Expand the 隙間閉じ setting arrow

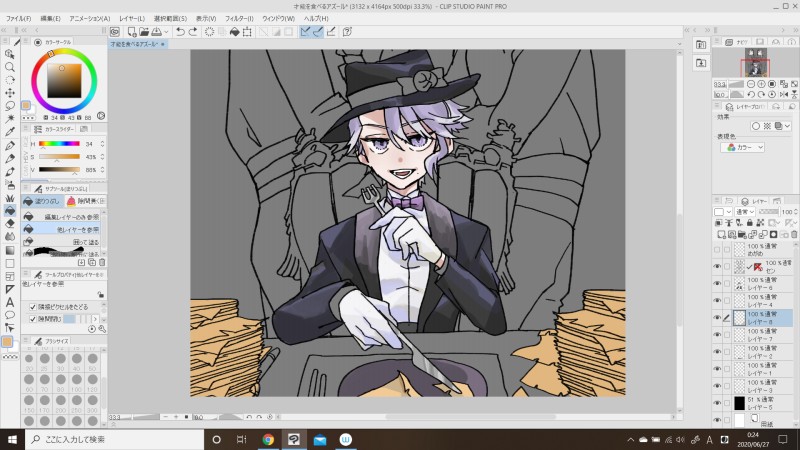pos(95,319)
